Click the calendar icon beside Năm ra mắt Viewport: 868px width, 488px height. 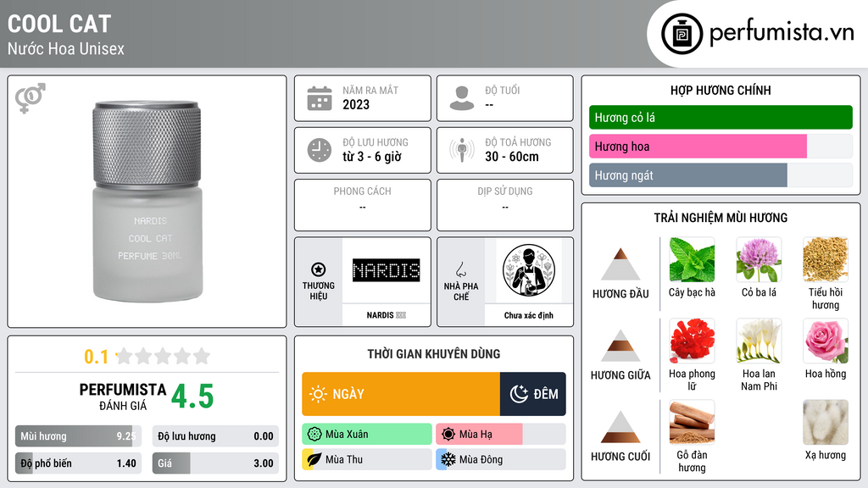[x=320, y=98]
